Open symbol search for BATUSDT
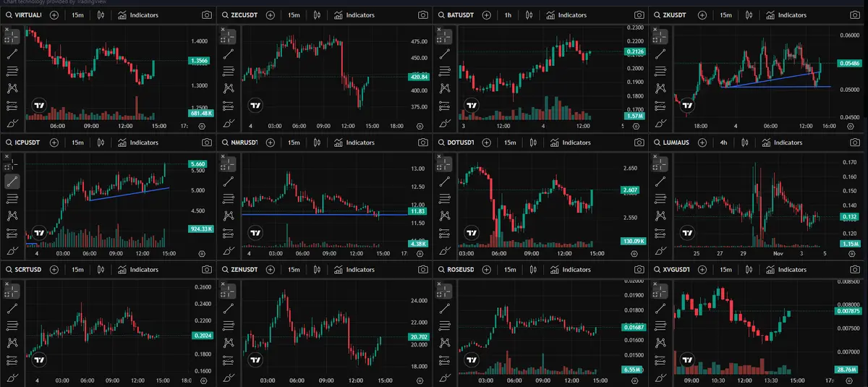Image resolution: width=868 pixels, height=387 pixels. [x=456, y=14]
